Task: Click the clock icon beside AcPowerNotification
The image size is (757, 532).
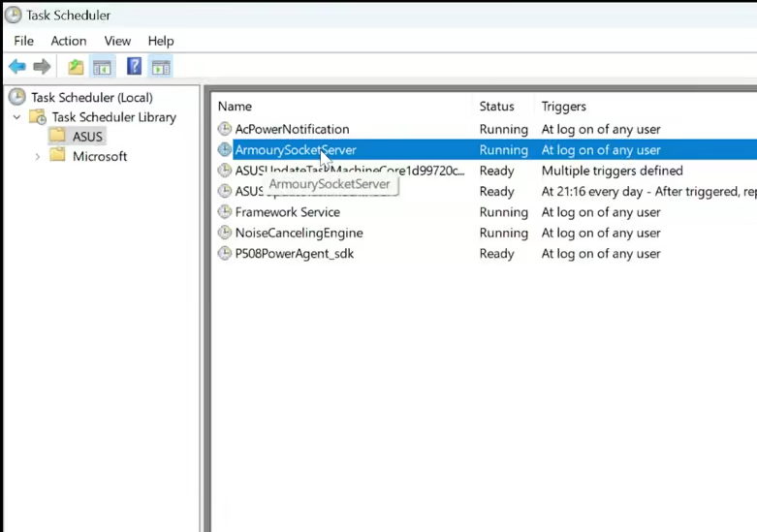Action: (x=225, y=129)
